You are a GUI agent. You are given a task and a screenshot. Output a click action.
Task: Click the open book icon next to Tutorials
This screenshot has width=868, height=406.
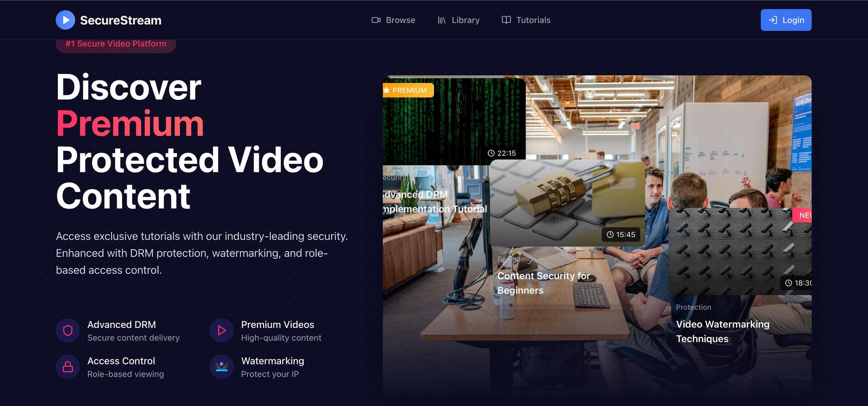(x=506, y=20)
